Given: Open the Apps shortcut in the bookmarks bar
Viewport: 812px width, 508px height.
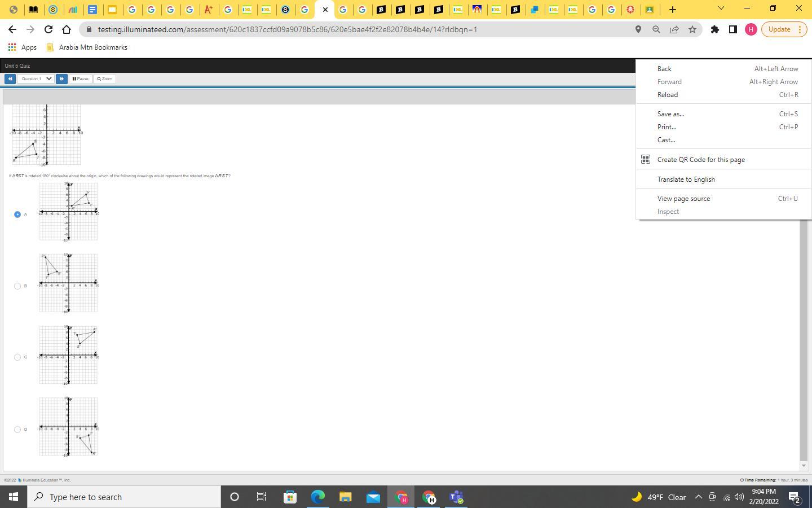Looking at the screenshot, I should 23,47.
